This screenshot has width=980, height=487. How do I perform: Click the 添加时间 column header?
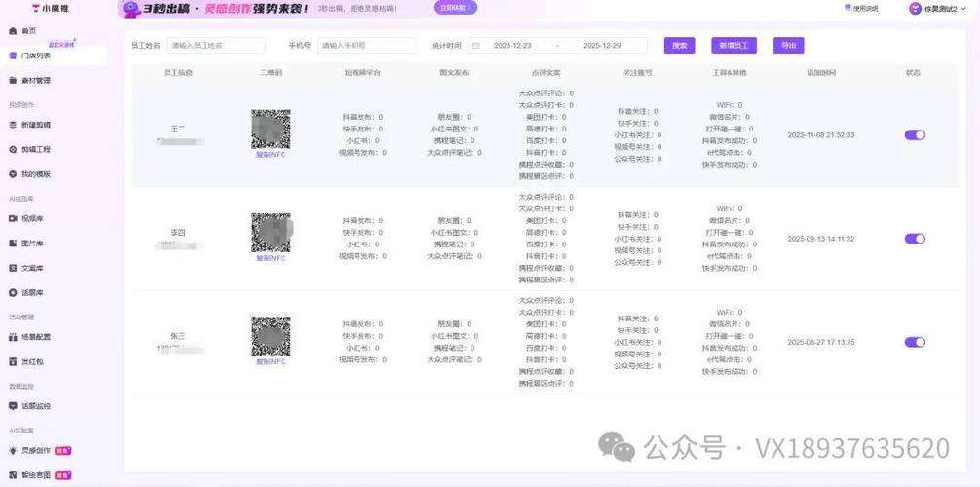coord(820,73)
